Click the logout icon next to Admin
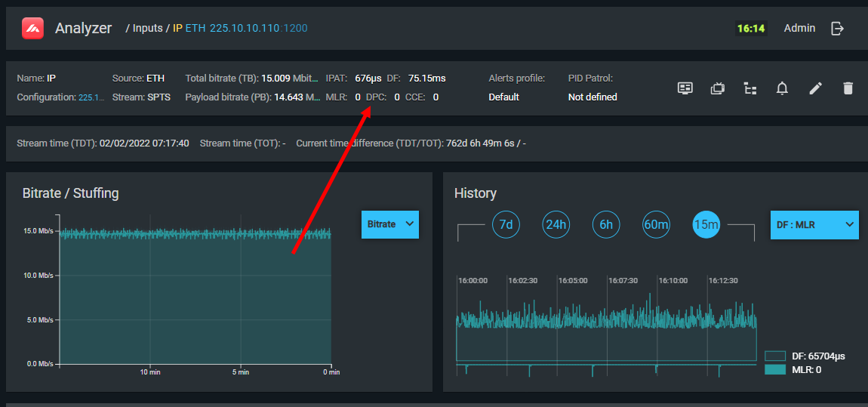868x407 pixels. tap(837, 29)
